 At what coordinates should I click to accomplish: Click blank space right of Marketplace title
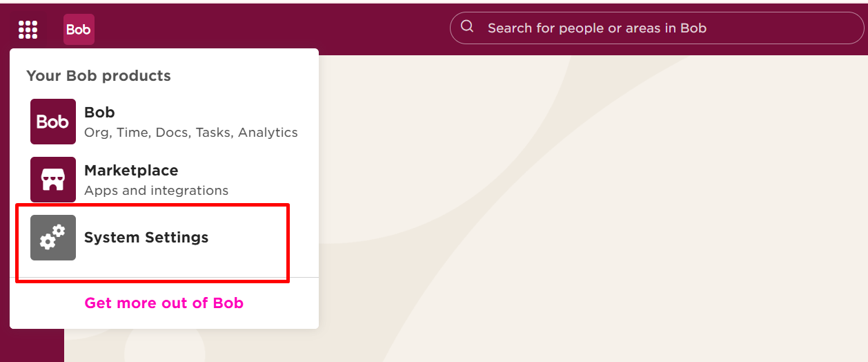pos(241,170)
